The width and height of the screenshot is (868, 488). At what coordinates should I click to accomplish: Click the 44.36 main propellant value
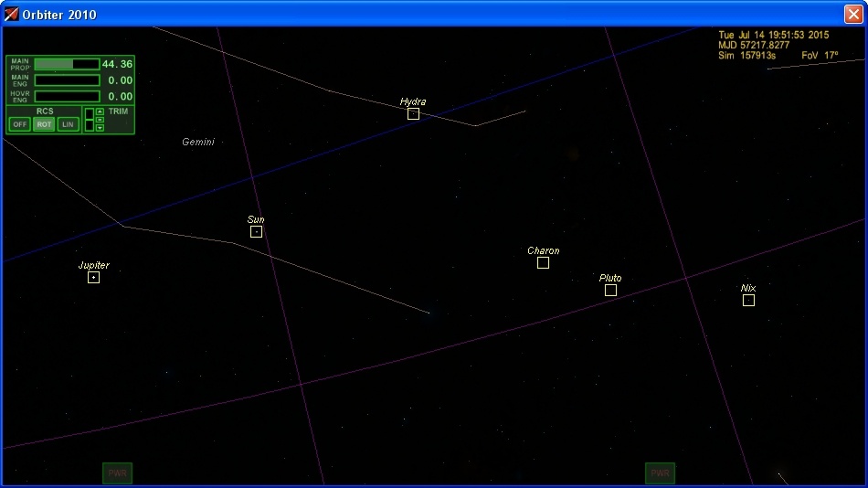[x=117, y=64]
